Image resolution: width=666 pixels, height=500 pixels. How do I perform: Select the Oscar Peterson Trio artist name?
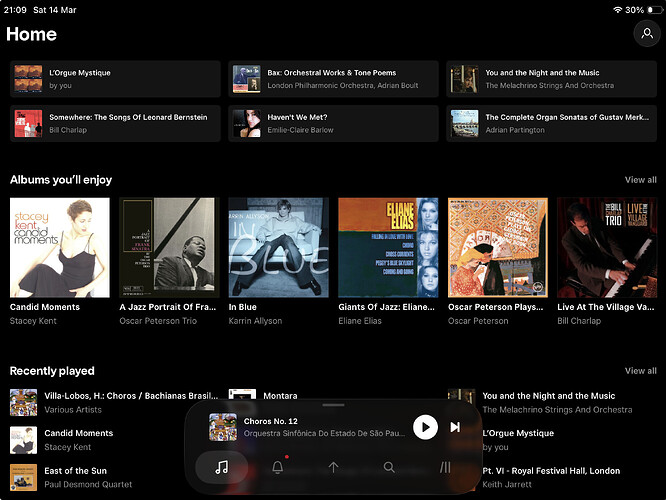pos(158,321)
